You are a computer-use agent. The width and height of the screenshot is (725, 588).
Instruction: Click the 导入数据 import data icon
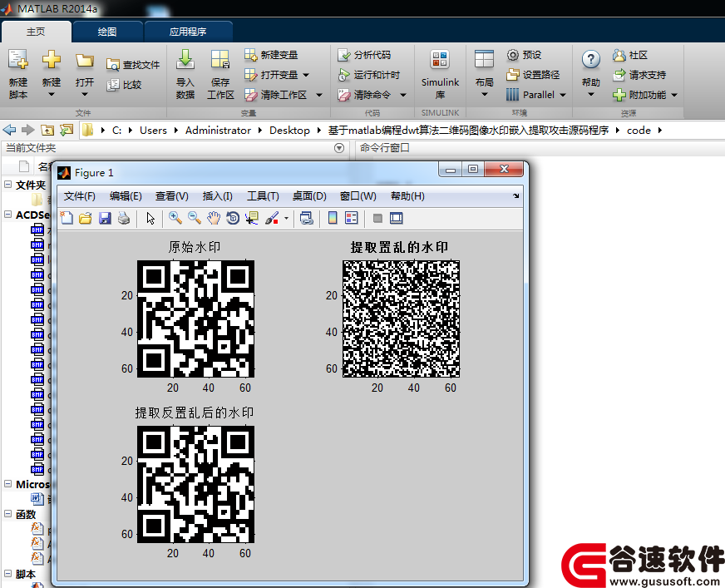coord(185,74)
